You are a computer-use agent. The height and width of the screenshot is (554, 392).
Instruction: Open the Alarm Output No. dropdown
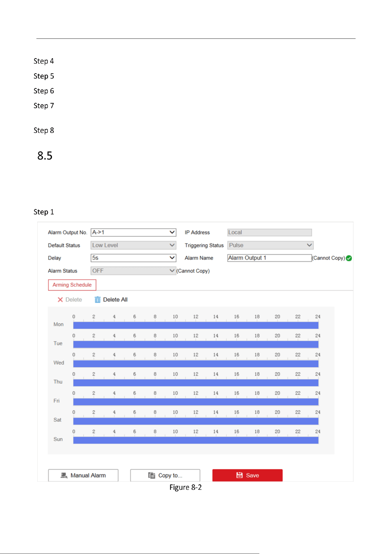point(134,232)
